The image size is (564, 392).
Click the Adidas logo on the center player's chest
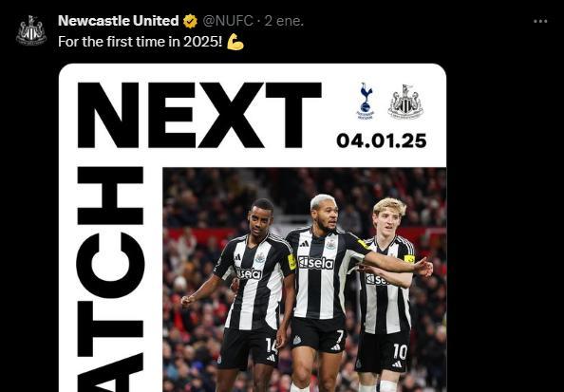click(304, 244)
